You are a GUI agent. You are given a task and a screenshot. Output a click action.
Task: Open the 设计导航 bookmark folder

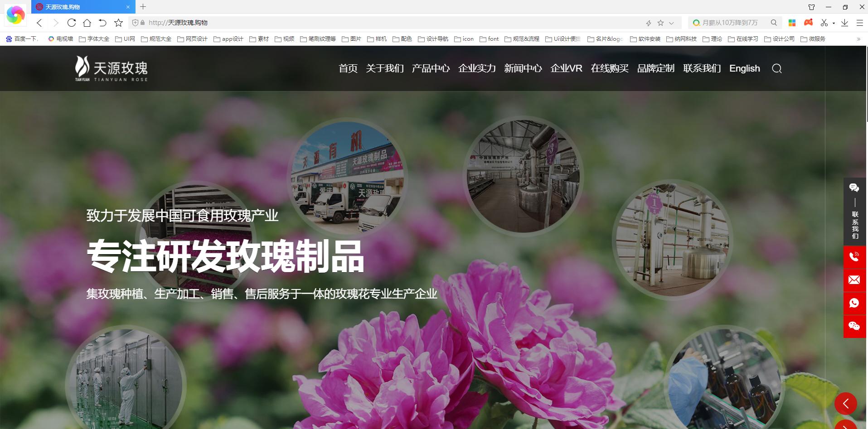433,39
